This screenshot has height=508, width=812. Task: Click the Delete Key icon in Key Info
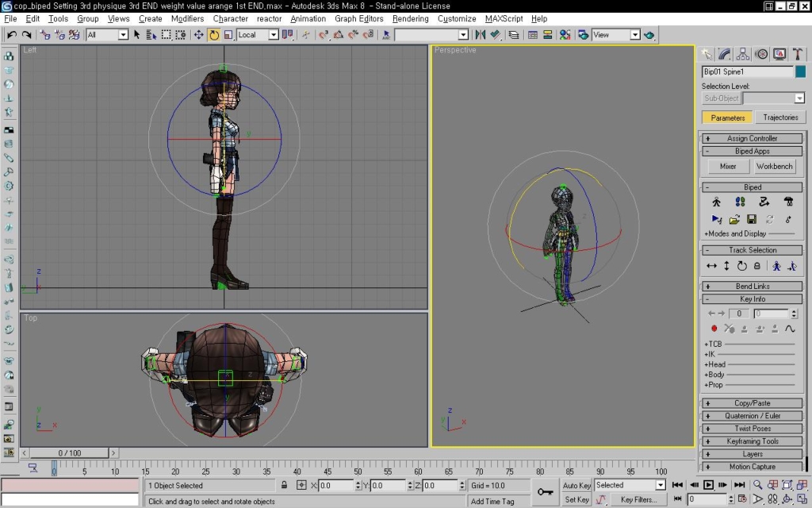pos(730,329)
